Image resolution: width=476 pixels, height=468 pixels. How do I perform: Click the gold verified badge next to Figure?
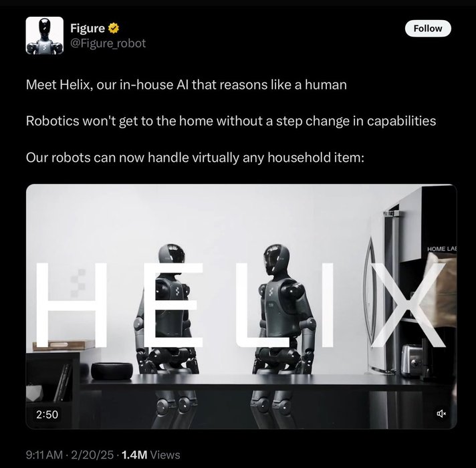pos(114,28)
